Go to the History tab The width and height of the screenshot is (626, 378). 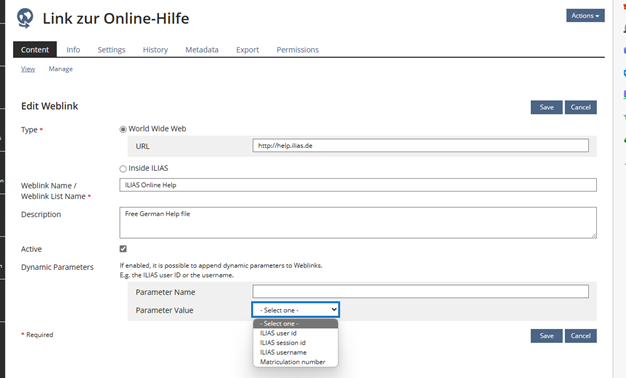155,49
